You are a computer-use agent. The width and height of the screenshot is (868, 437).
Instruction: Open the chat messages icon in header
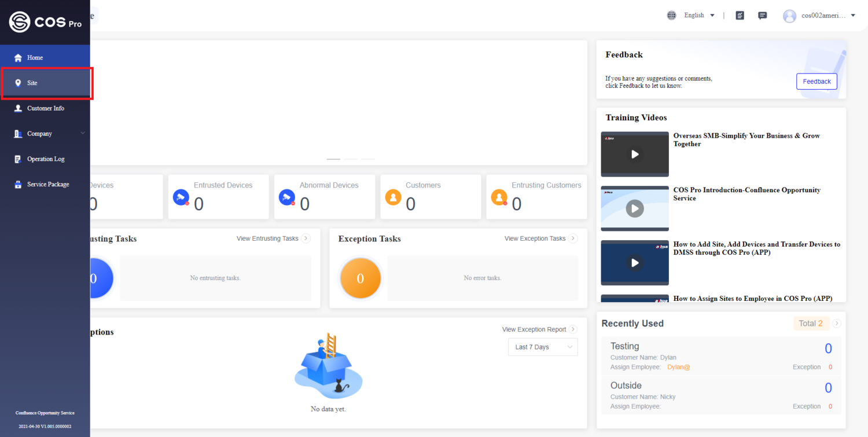pyautogui.click(x=763, y=16)
